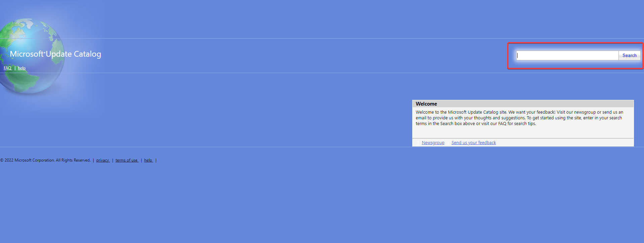The image size is (644, 243).
Task: Open the Newsgroup link
Action: pos(433,143)
